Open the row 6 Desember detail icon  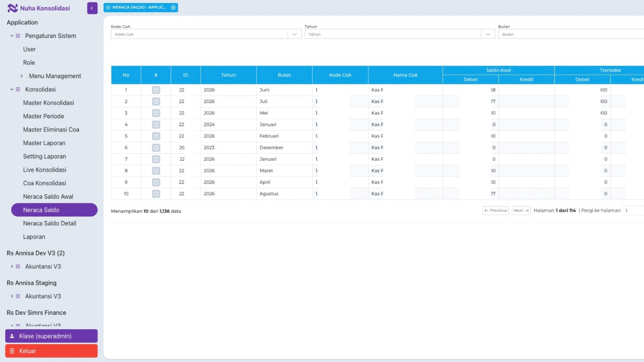156,148
